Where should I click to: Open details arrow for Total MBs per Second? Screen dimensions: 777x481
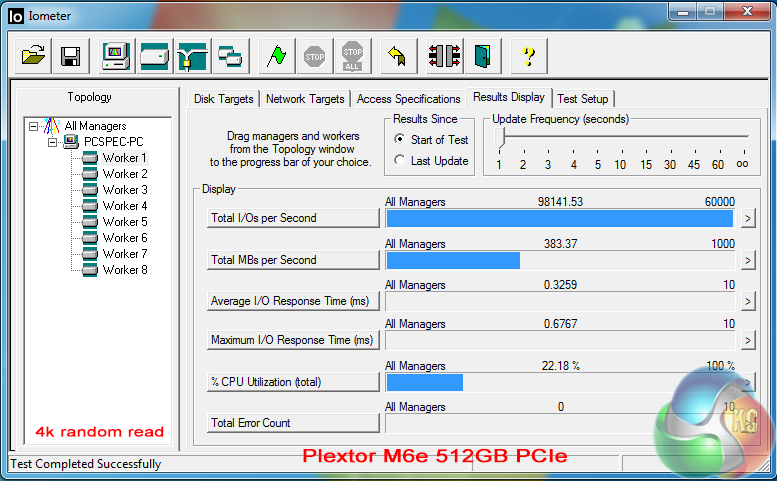pos(748,260)
